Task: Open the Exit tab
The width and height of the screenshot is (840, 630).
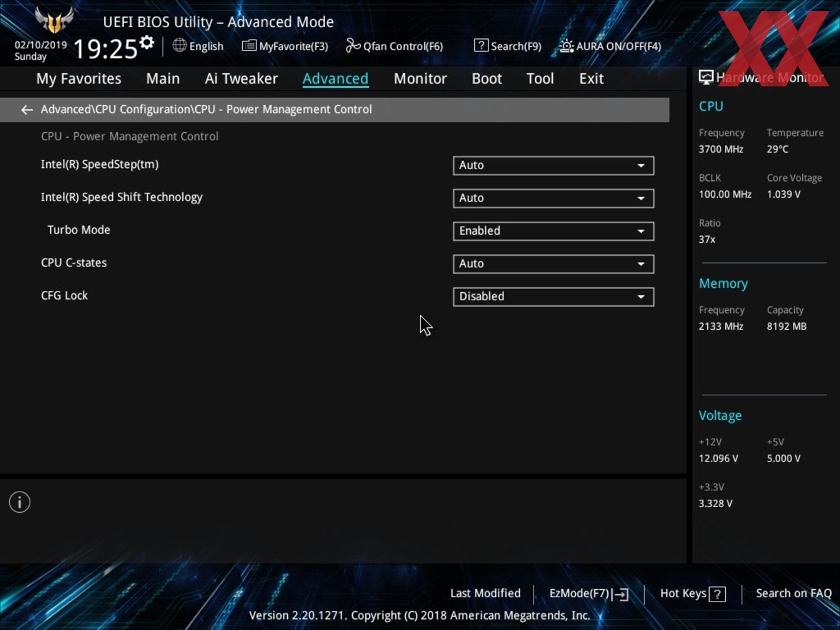Action: [x=591, y=78]
